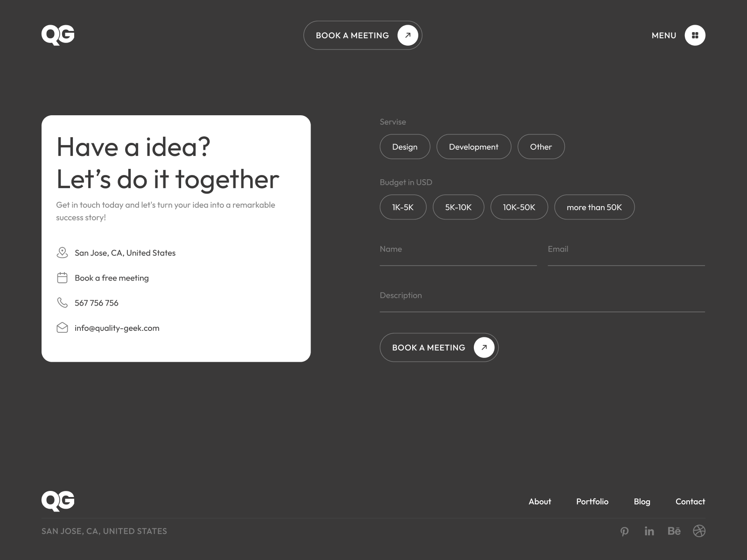Click the arrow icon in the form's Book a Meeting button
The height and width of the screenshot is (560, 747).
(484, 347)
